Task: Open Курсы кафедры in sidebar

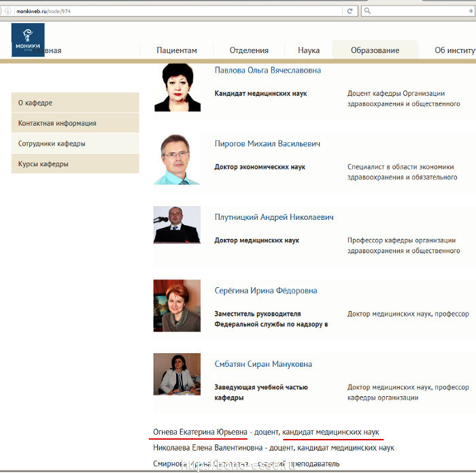Action: tap(75, 164)
